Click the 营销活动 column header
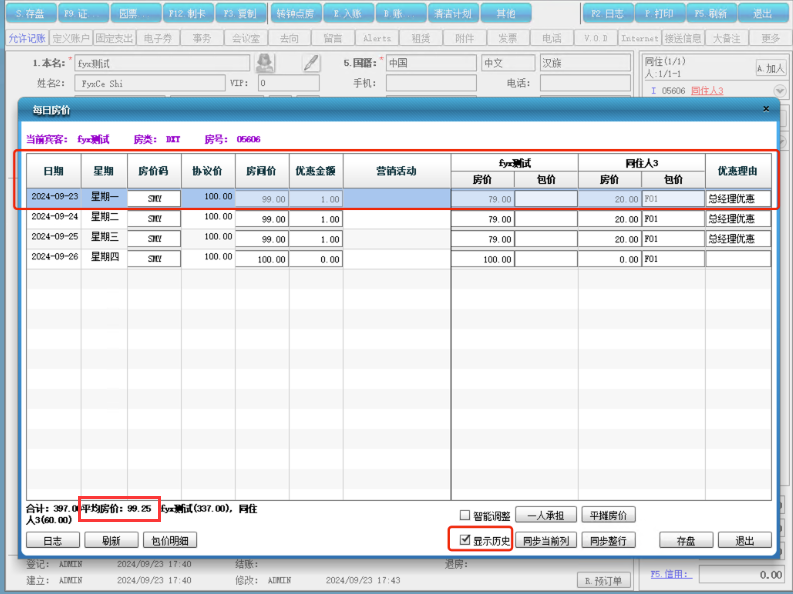The width and height of the screenshot is (793, 594). tap(396, 171)
